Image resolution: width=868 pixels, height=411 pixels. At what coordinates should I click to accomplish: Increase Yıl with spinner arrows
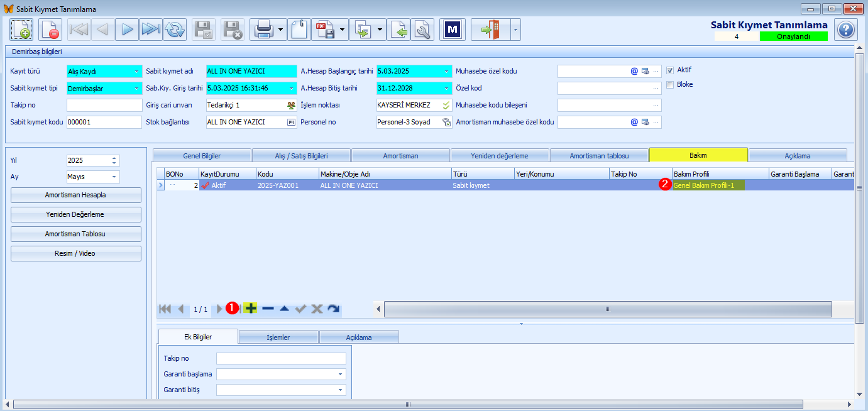tap(114, 158)
